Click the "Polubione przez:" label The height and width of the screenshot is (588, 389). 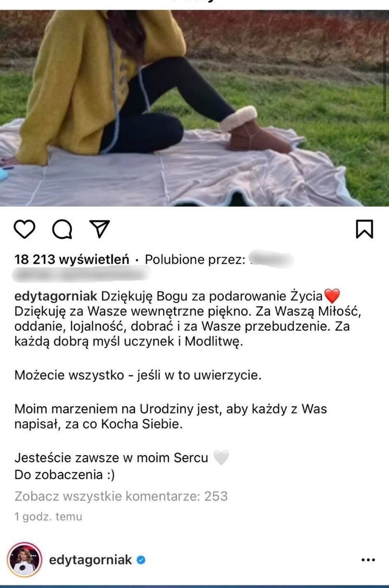(195, 260)
